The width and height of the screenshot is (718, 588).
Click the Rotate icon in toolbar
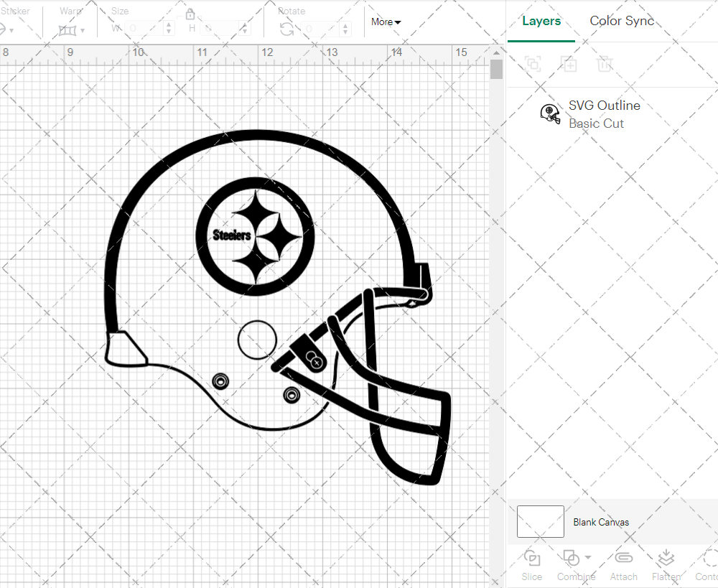tap(286, 29)
